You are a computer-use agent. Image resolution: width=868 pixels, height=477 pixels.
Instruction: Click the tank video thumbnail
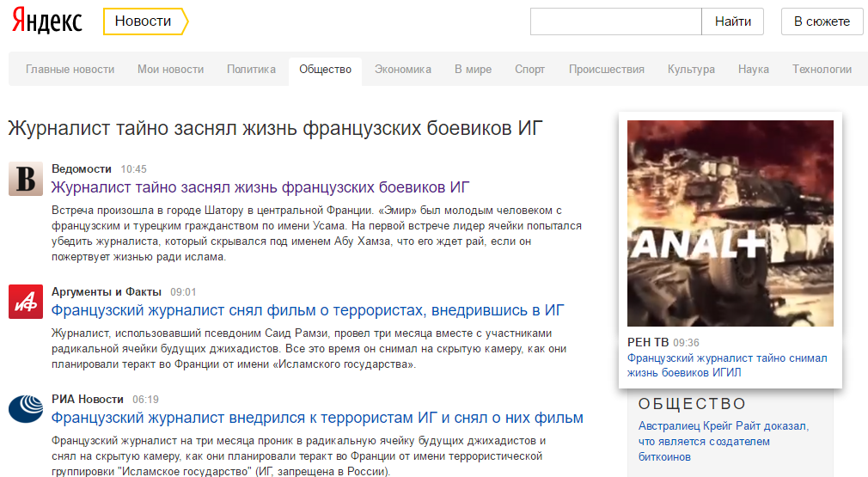click(730, 223)
